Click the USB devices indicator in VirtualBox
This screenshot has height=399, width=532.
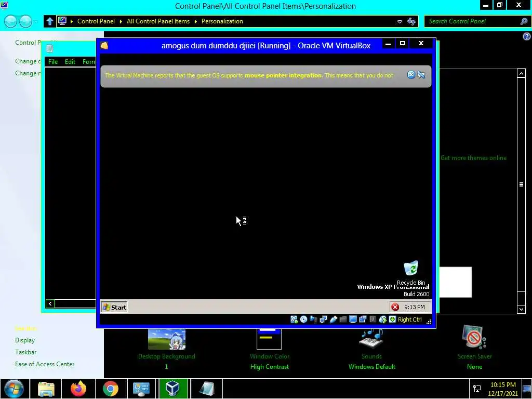(x=333, y=320)
